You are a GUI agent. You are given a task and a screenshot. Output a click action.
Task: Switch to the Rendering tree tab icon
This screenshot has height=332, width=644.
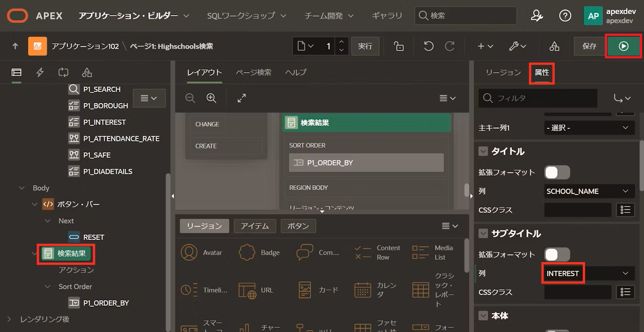[17, 72]
